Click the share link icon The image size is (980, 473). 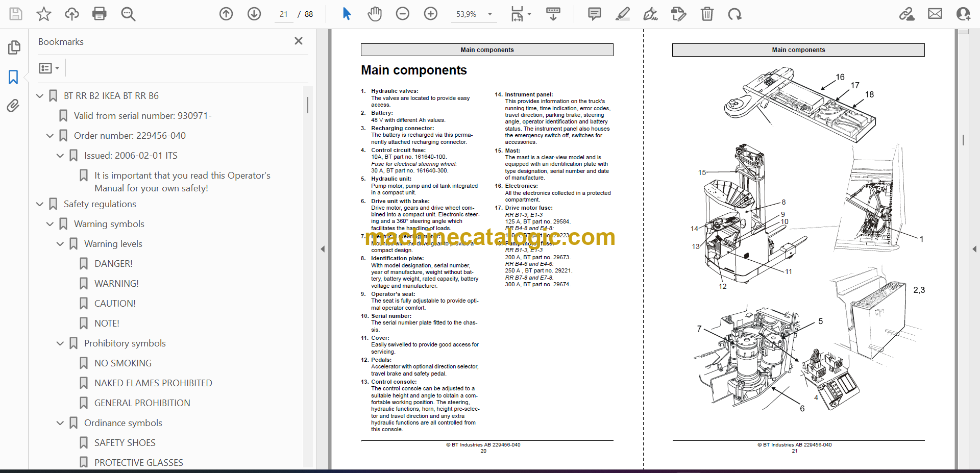[907, 14]
